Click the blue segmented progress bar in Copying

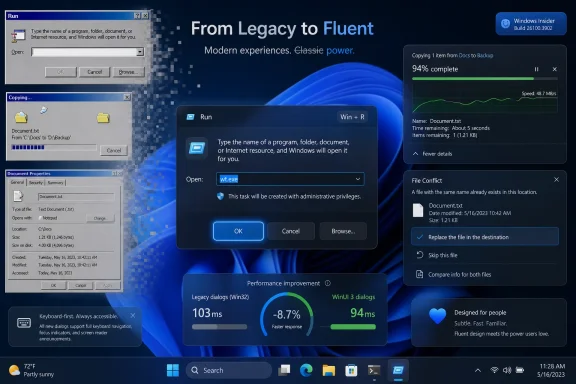click(54, 147)
